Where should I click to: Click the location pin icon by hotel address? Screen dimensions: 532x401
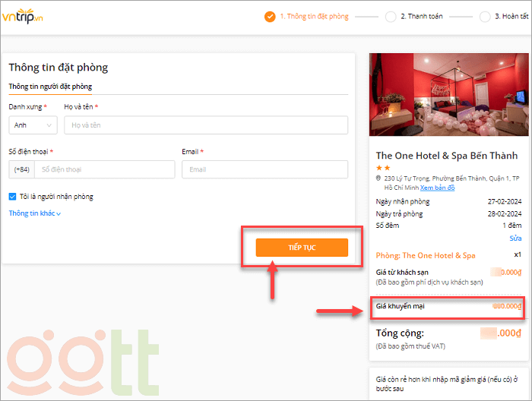tap(378, 178)
